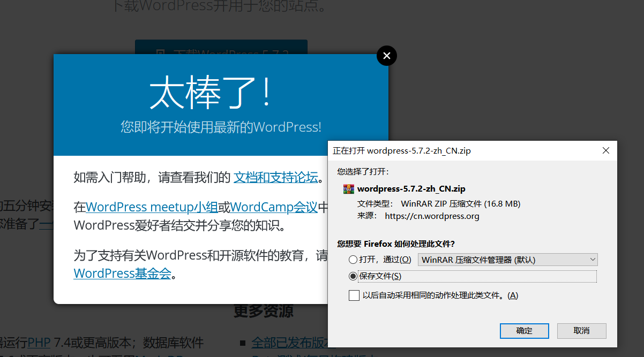
Task: Open the WinRAR 压缩文件管理器 application dropdown
Action: pos(507,259)
